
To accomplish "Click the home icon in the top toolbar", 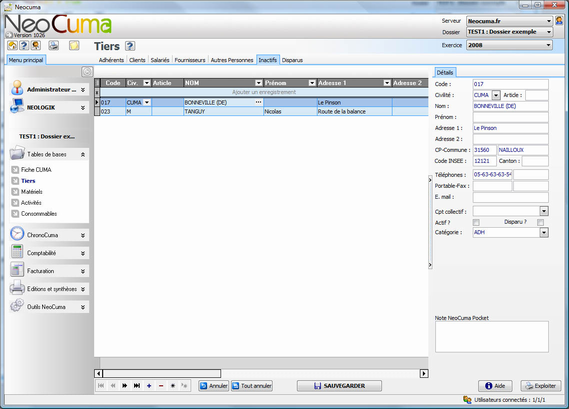I will click(x=12, y=45).
